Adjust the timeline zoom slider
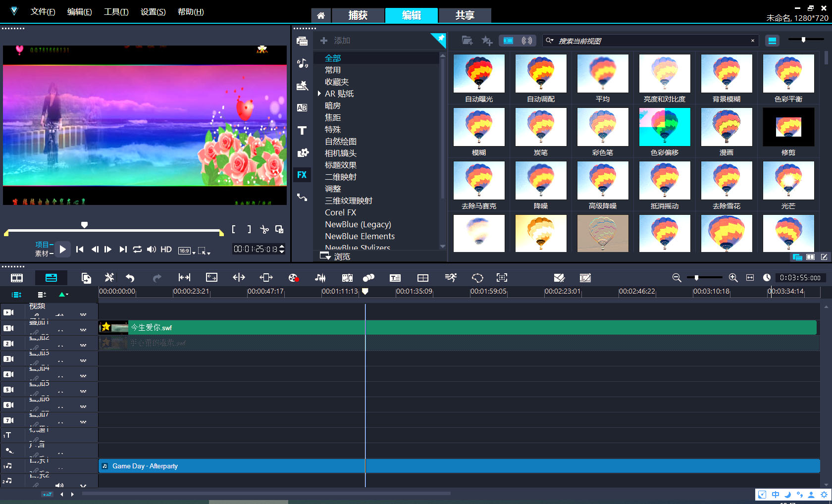Screen dimensions: 832x504 click(x=696, y=278)
